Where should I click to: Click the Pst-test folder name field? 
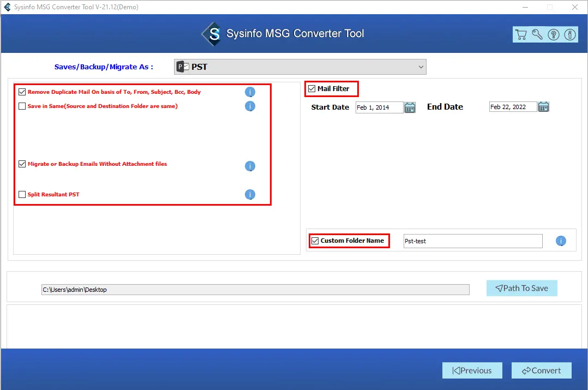pos(472,241)
